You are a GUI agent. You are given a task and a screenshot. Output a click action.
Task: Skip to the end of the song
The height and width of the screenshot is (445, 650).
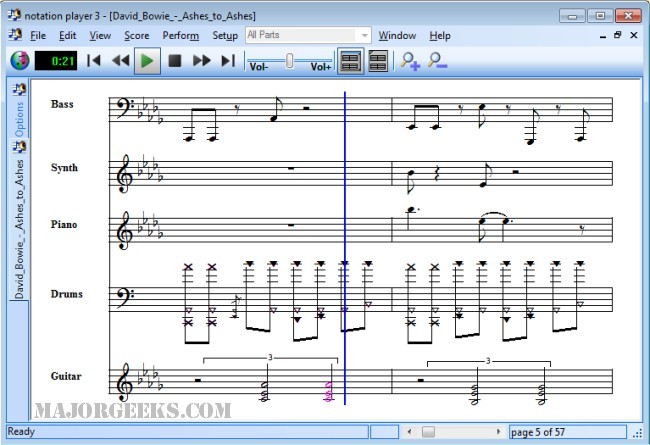click(227, 61)
